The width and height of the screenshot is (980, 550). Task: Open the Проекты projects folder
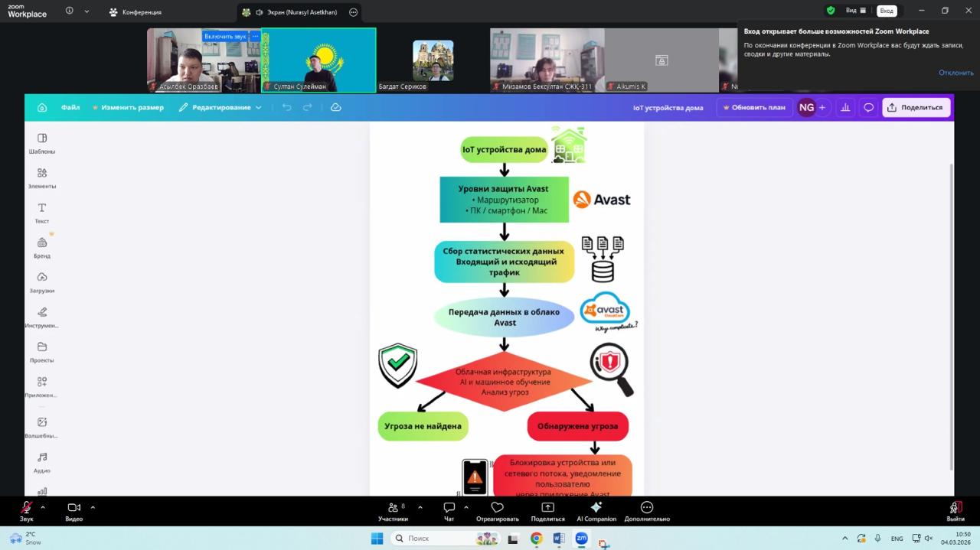[x=42, y=351]
